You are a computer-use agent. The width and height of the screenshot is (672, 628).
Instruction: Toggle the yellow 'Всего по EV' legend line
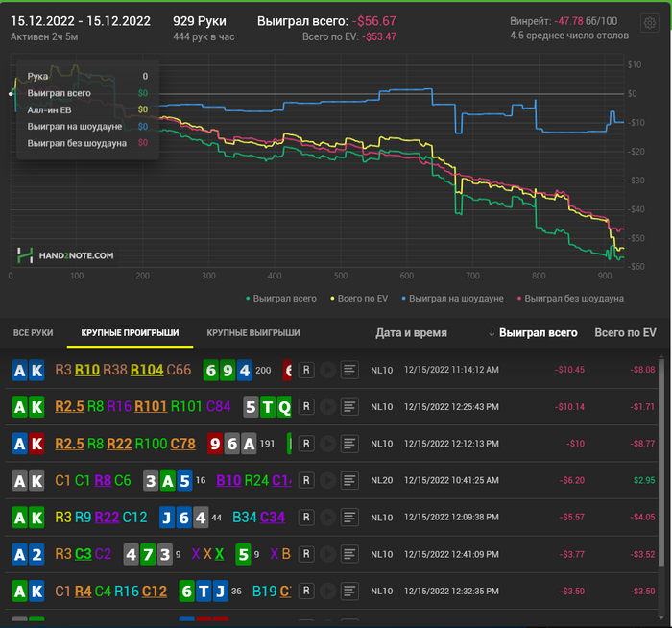click(x=362, y=299)
